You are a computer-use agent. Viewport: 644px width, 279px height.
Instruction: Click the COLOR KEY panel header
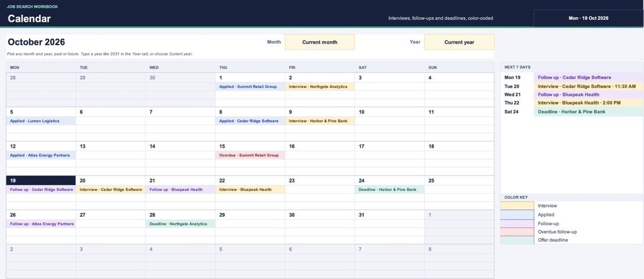572,197
